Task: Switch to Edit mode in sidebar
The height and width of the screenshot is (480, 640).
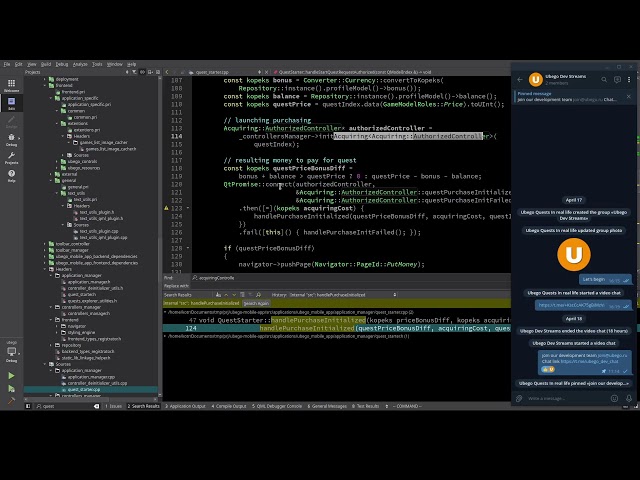Action: coord(11,103)
